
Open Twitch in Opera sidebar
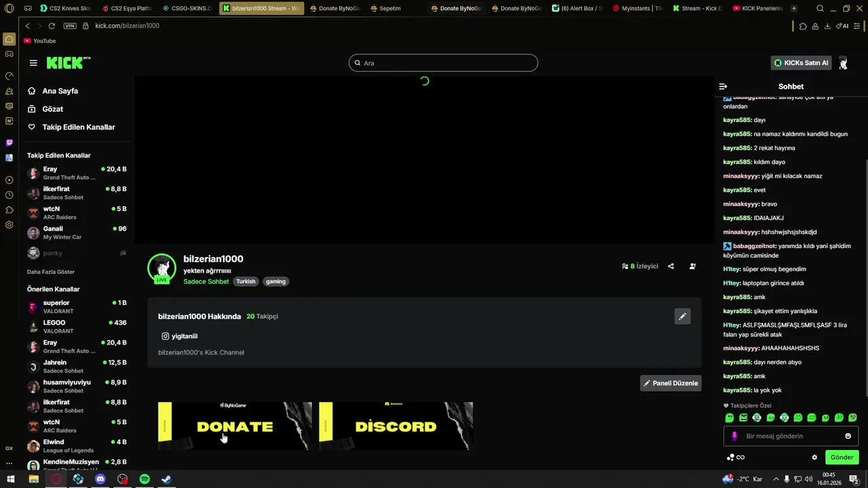[x=9, y=143]
